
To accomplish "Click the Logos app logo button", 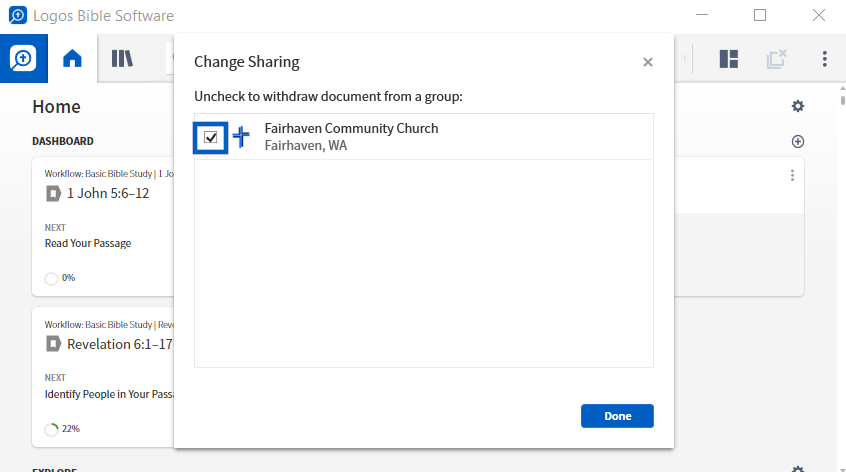I will [x=24, y=58].
